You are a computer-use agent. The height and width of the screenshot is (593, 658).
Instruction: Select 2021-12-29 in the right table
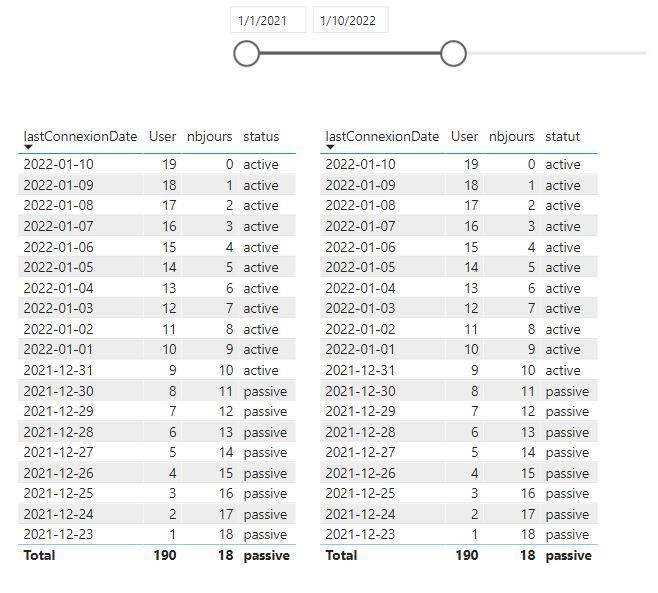[360, 412]
